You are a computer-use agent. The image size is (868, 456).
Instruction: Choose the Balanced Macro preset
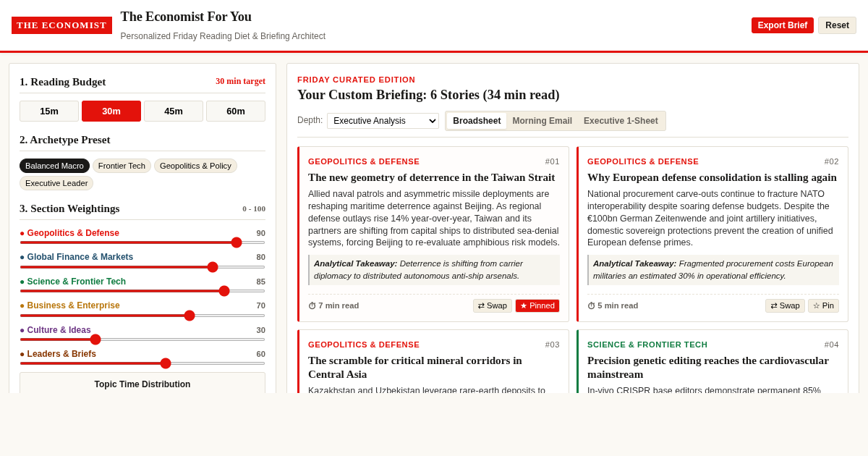[x=54, y=166]
